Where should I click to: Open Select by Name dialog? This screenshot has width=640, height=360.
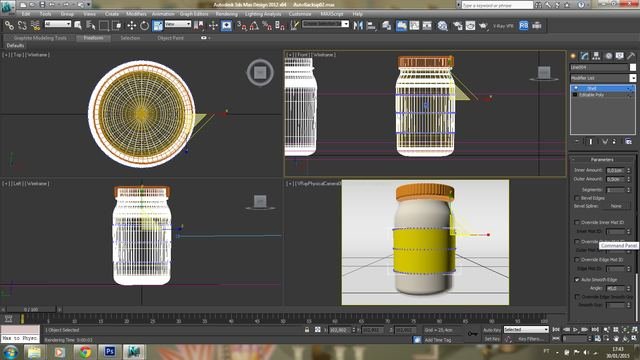tap(91, 26)
